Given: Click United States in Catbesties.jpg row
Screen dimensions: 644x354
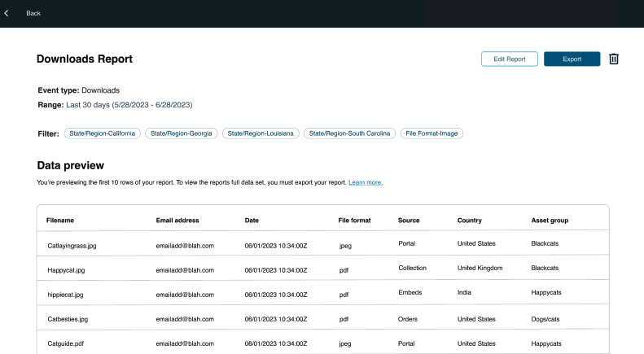Looking at the screenshot, I should tap(476, 319).
